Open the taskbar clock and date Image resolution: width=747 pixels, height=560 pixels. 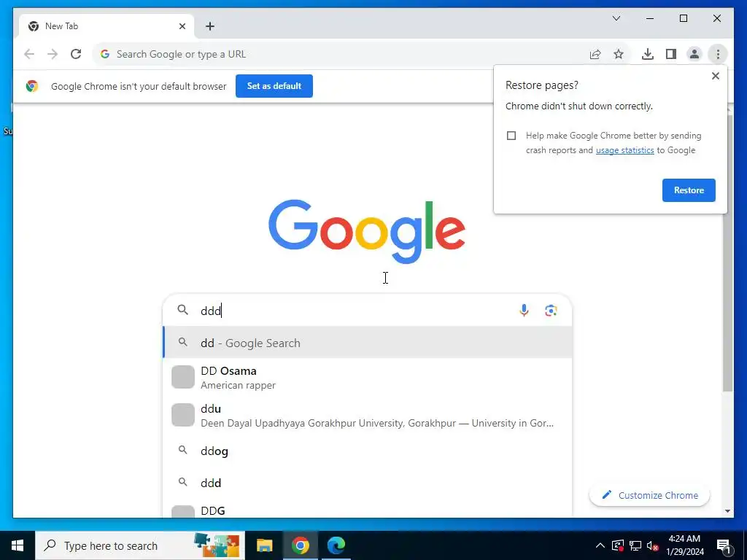tap(684, 545)
